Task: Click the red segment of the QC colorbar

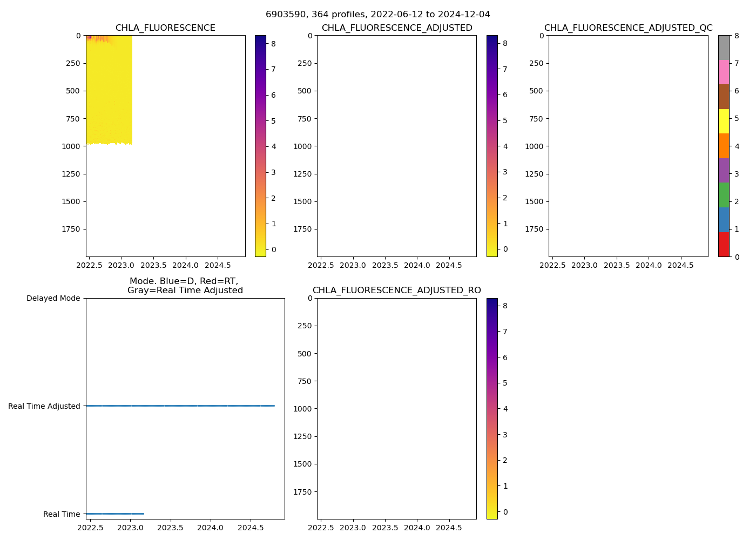Action: (724, 245)
